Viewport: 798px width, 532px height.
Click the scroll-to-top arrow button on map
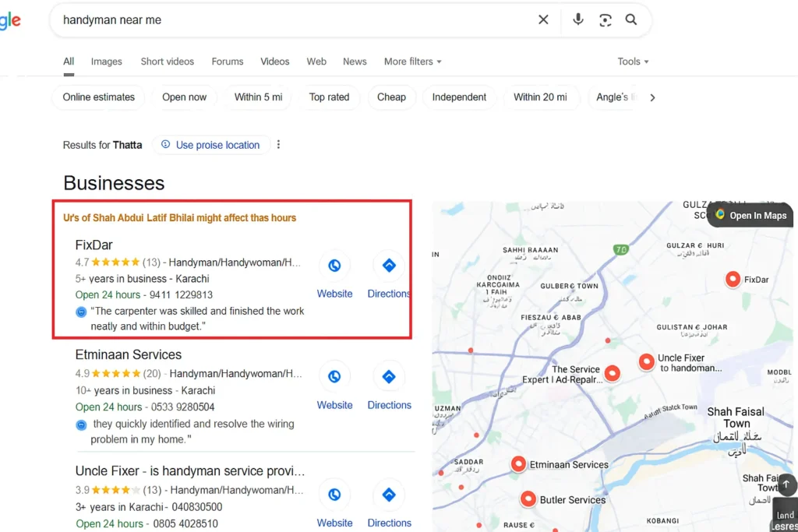[x=786, y=484]
